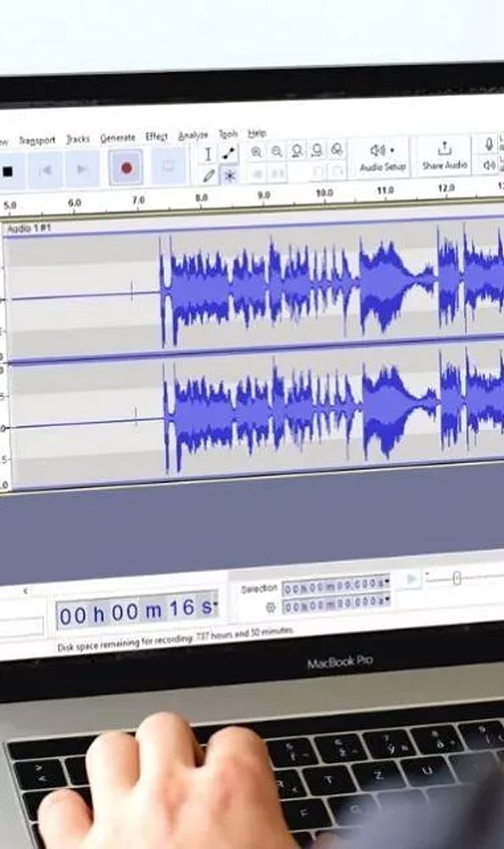Click the Stop button
Viewport: 504px width, 849px height.
click(x=8, y=171)
